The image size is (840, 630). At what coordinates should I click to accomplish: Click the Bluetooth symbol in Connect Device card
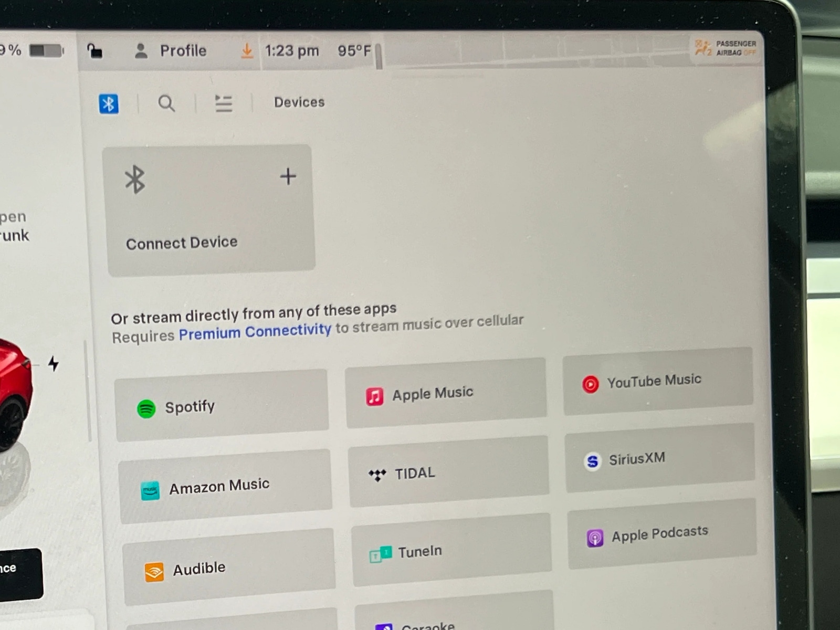pyautogui.click(x=135, y=180)
